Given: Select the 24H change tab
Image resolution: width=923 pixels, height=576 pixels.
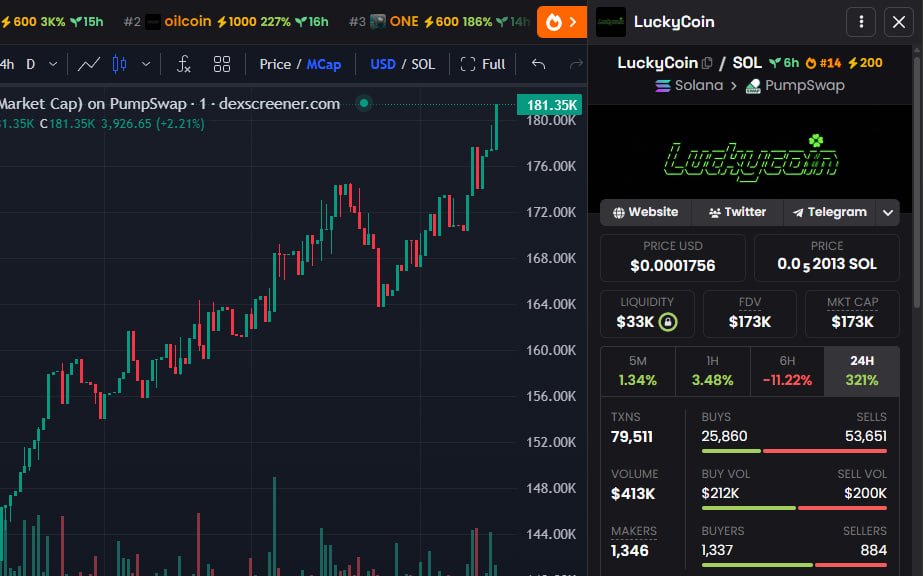Looking at the screenshot, I should click(862, 371).
